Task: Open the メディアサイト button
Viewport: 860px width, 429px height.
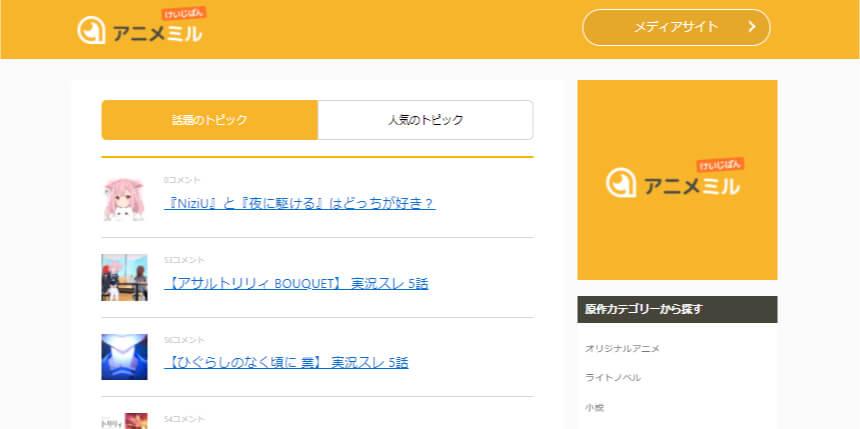Action: pyautogui.click(x=676, y=27)
